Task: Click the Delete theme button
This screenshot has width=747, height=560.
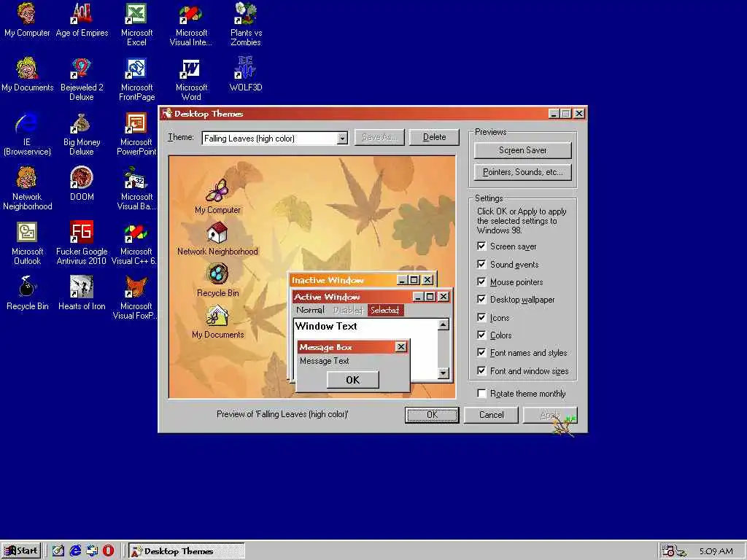Action: [434, 137]
